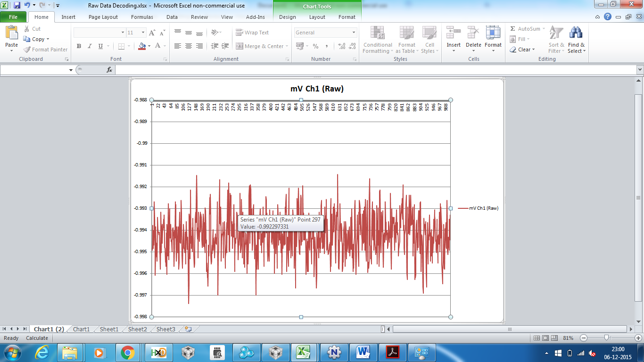Expand the Number Format General dropdown

tap(354, 33)
